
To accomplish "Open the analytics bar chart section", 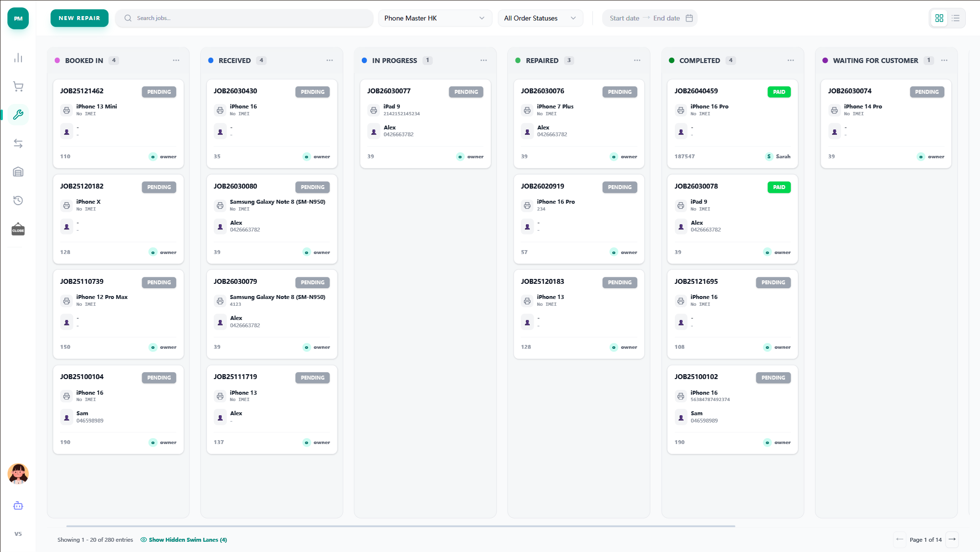I will coord(18,58).
